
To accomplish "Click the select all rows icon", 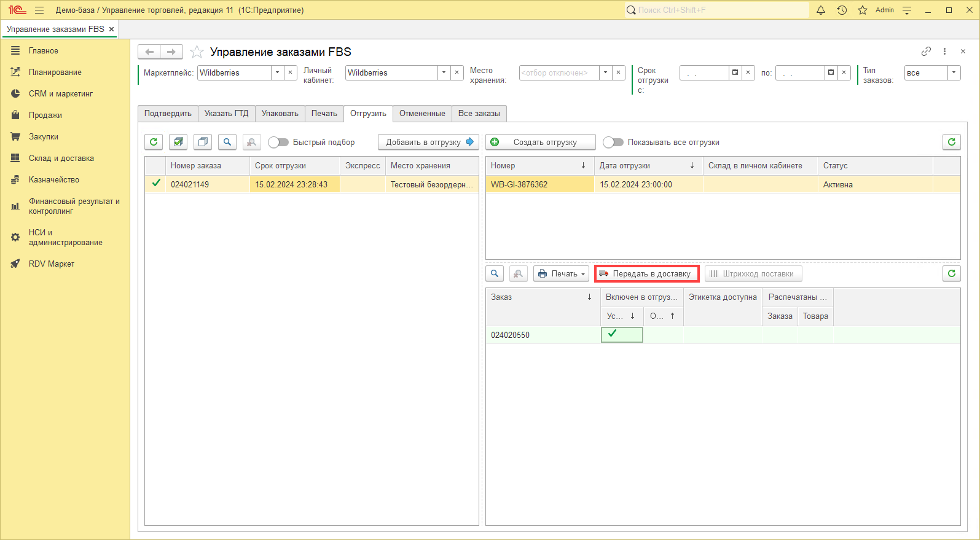I will coord(178,142).
